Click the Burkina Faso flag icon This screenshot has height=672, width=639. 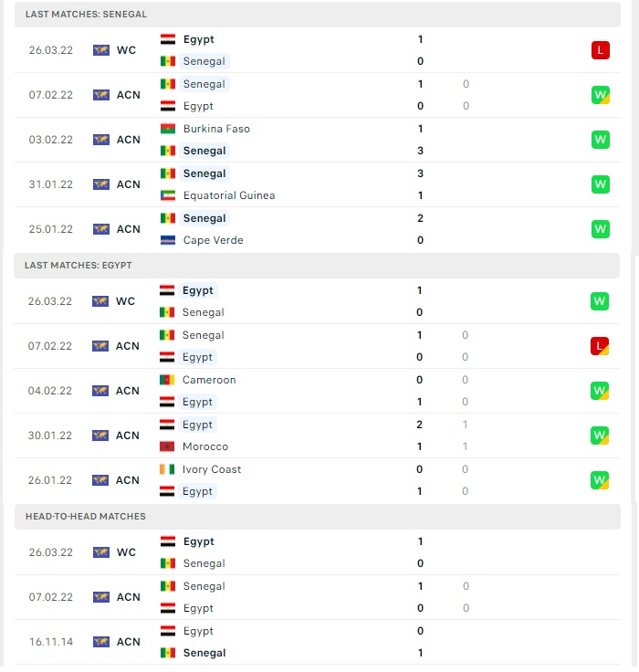point(168,129)
